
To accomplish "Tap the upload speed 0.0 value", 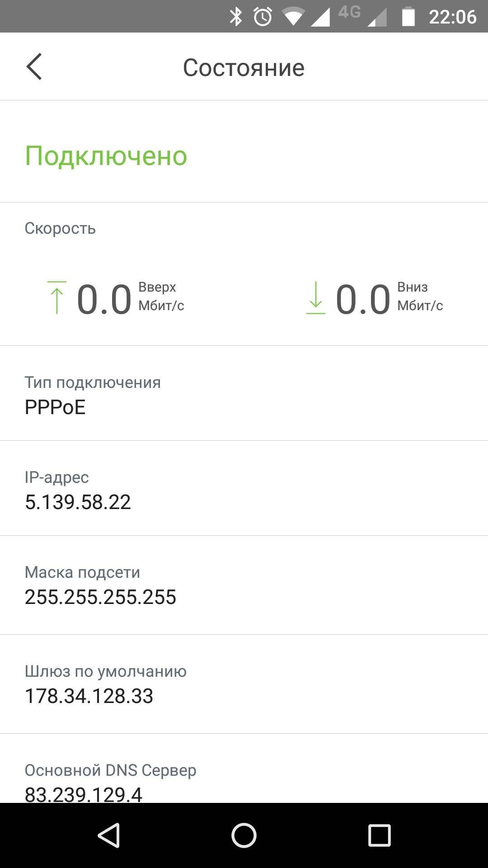I will pyautogui.click(x=104, y=299).
